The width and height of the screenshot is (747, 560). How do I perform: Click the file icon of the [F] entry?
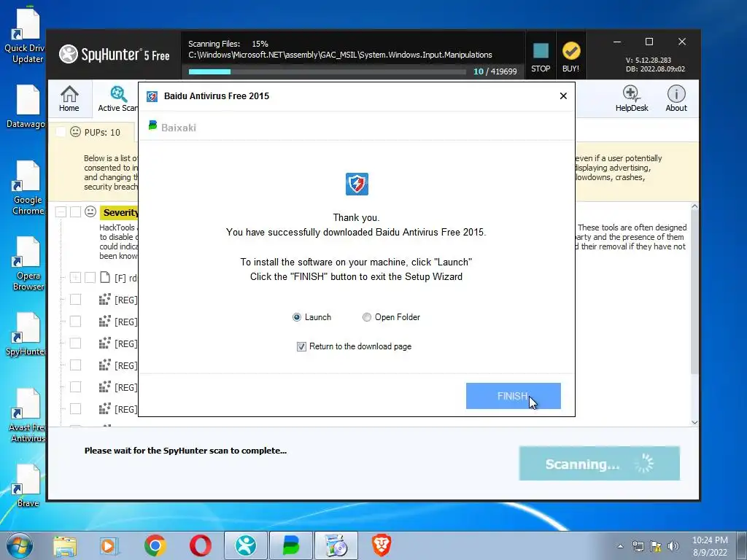coord(105,278)
